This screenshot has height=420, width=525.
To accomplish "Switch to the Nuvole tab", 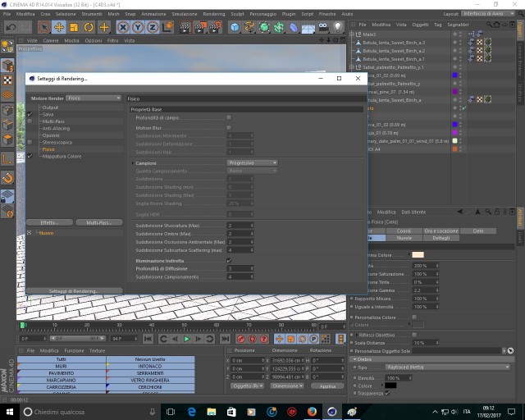I will [404, 238].
